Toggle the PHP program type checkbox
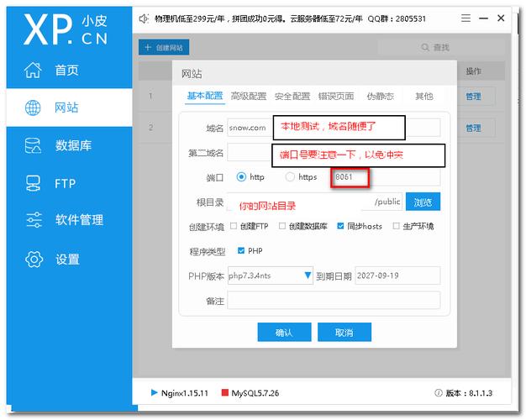Image resolution: width=526 pixels, height=420 pixels. coord(241,250)
